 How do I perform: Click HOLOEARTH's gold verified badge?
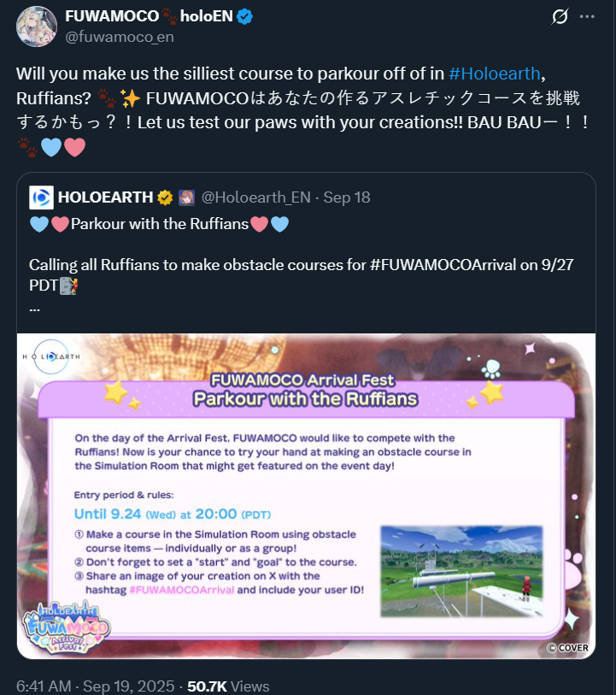(165, 197)
